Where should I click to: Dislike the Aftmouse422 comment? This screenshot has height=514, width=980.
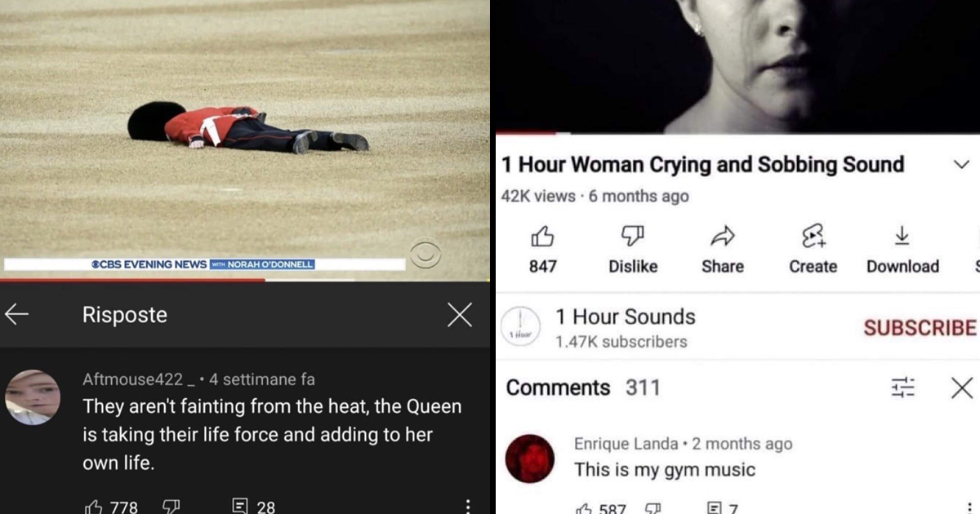171,507
